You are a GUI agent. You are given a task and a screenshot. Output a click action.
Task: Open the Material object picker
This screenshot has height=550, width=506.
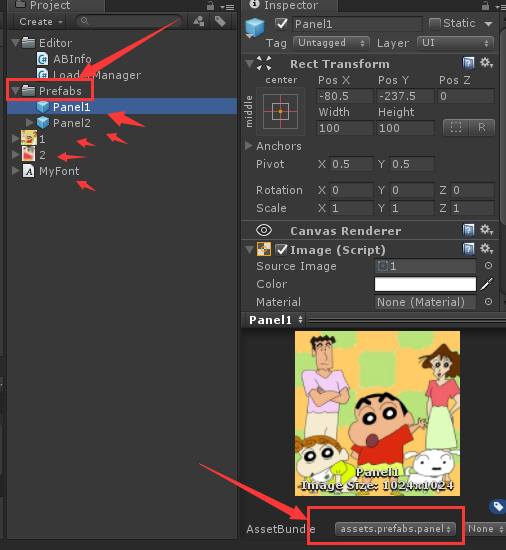pos(488,302)
